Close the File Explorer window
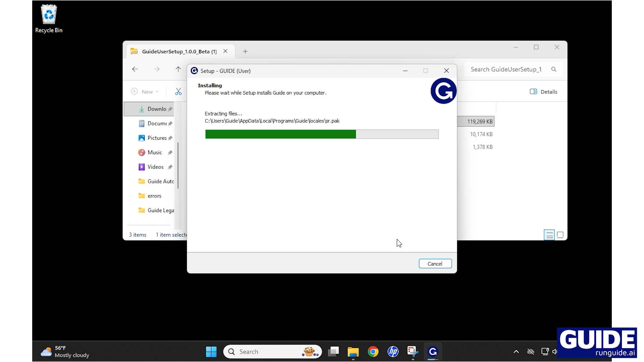644x362 pixels. point(557,47)
